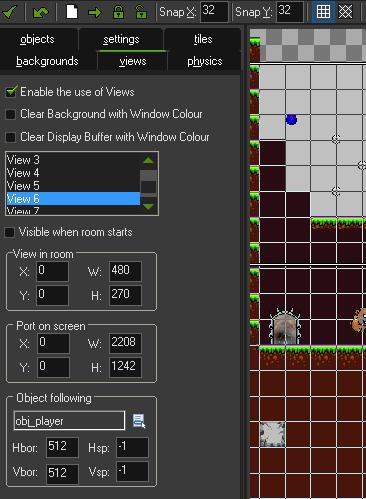The image size is (366, 499).
Task: Click the Hbor field showing 512
Action: (x=62, y=447)
